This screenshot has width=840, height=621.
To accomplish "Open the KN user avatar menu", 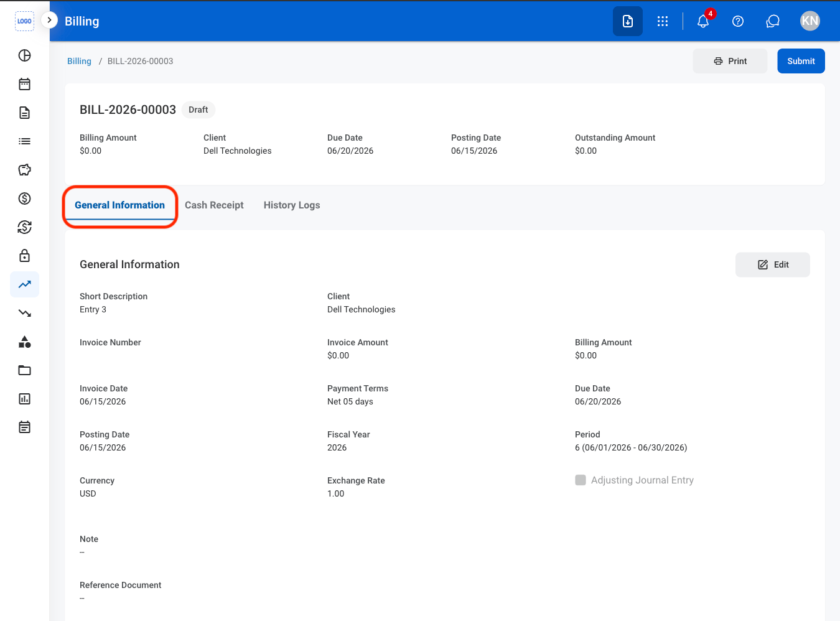I will tap(810, 21).
